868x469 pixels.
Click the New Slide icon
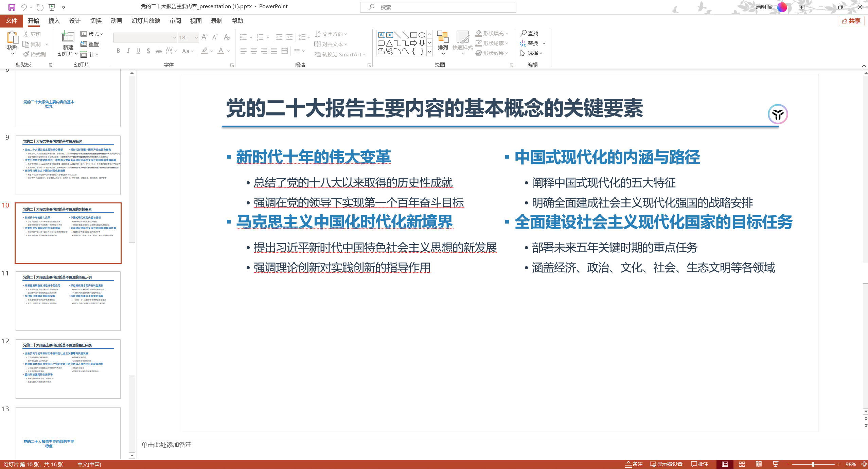(x=68, y=37)
